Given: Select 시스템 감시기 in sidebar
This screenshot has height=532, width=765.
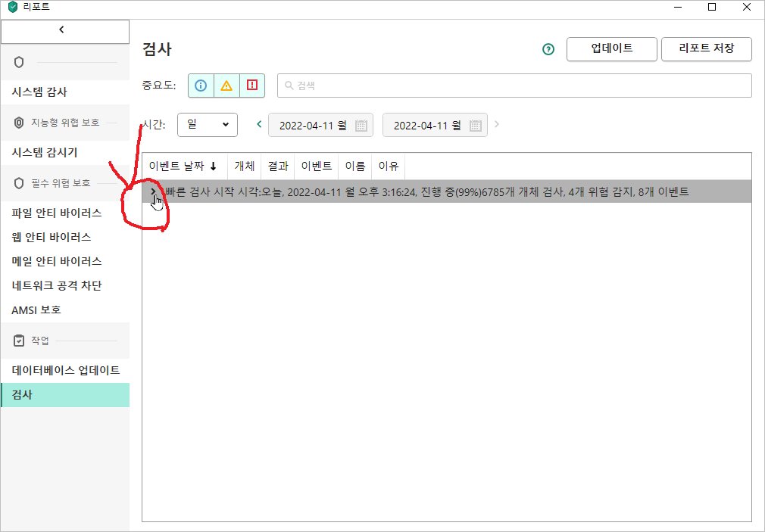Looking at the screenshot, I should (44, 152).
